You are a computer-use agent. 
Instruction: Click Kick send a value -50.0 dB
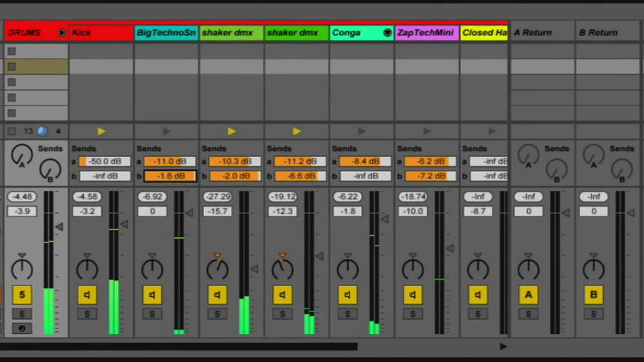point(104,161)
